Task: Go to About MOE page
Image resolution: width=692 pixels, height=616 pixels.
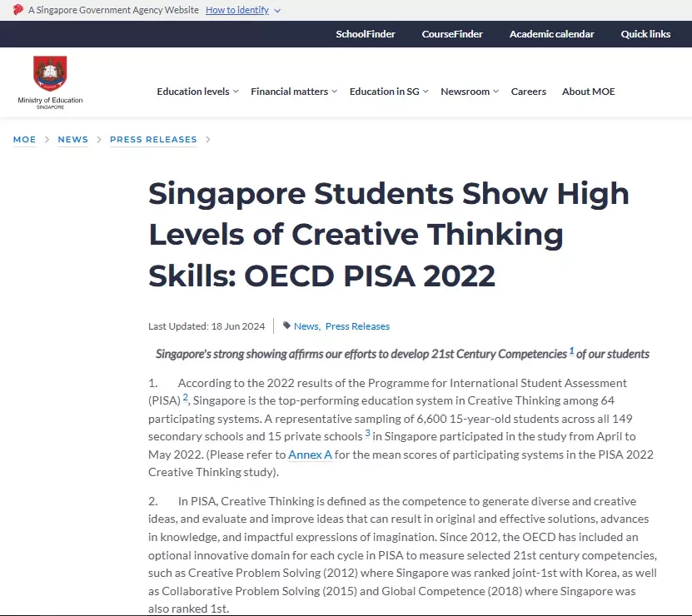Action: [588, 92]
